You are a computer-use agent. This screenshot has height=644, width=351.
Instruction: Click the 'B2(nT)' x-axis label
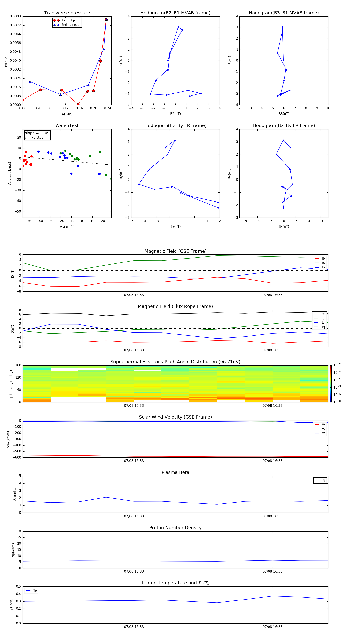pyautogui.click(x=175, y=114)
